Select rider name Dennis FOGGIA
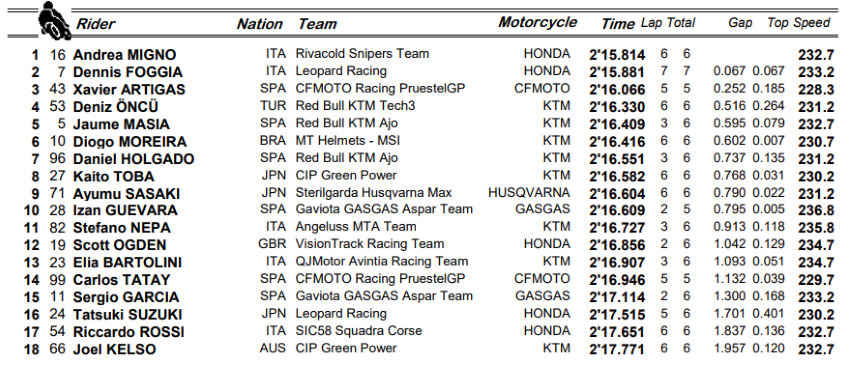Viewport: 854px width, 369px height. (x=128, y=72)
